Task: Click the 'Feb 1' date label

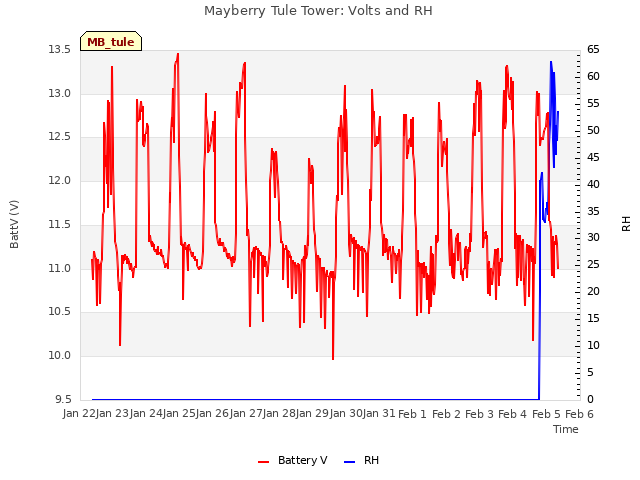Action: (x=412, y=414)
